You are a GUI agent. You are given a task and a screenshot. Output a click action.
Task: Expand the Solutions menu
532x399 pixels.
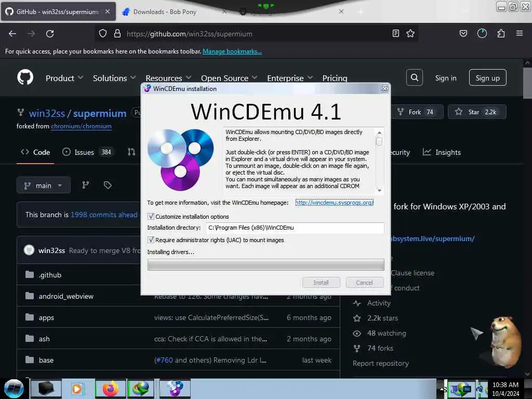pos(114,78)
